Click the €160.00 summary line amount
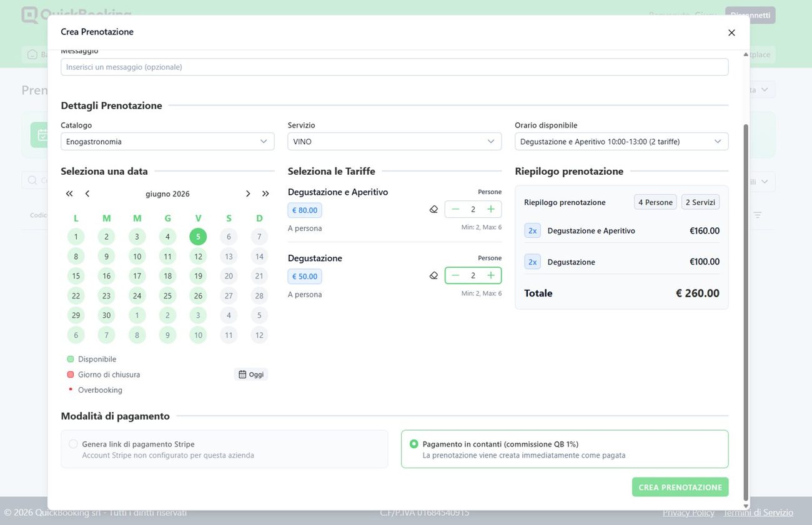Viewport: 812px width, 525px height. (x=705, y=231)
